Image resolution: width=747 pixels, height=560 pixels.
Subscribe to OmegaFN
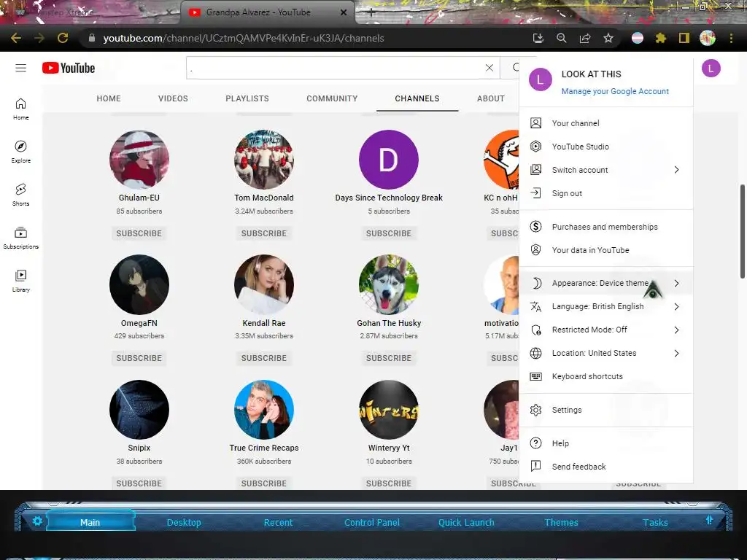(139, 358)
